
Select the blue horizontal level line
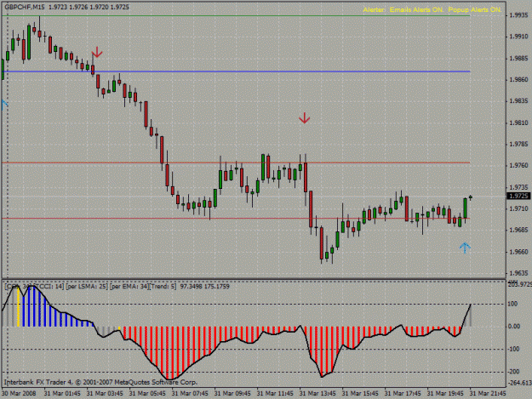236,71
